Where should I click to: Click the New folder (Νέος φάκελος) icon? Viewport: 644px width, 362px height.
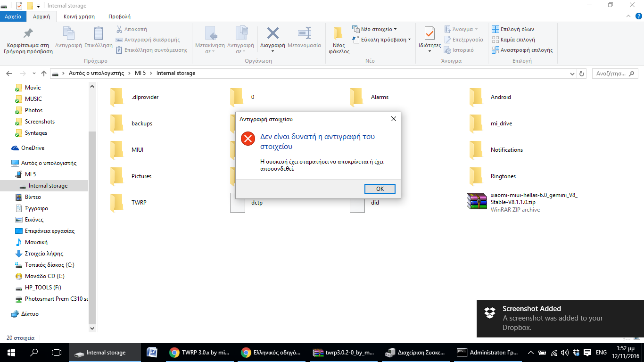pyautogui.click(x=339, y=33)
